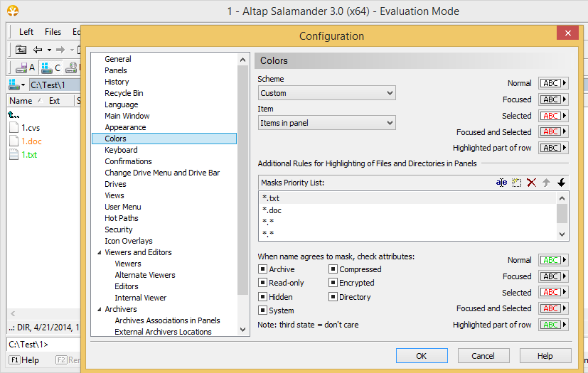Open the lower Normal green ABC color swatch
This screenshot has width=588, height=373.
(553, 260)
